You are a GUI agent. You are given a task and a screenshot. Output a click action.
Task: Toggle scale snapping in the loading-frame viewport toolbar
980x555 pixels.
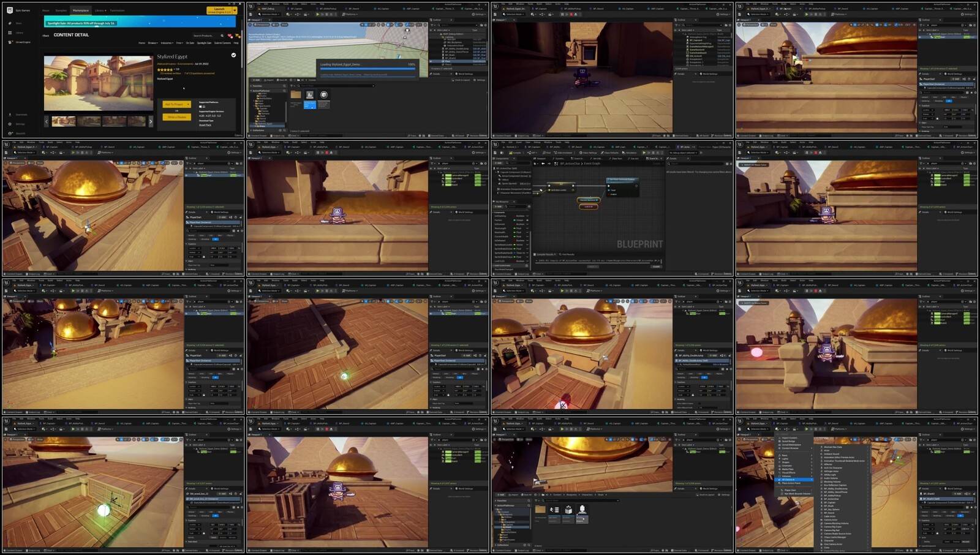pyautogui.click(x=409, y=25)
